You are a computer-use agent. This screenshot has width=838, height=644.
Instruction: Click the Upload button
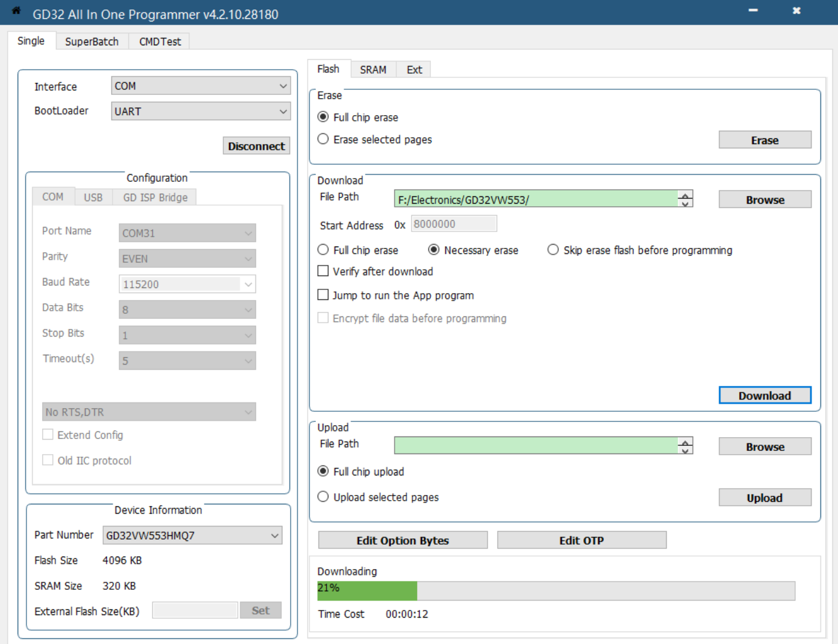(765, 498)
